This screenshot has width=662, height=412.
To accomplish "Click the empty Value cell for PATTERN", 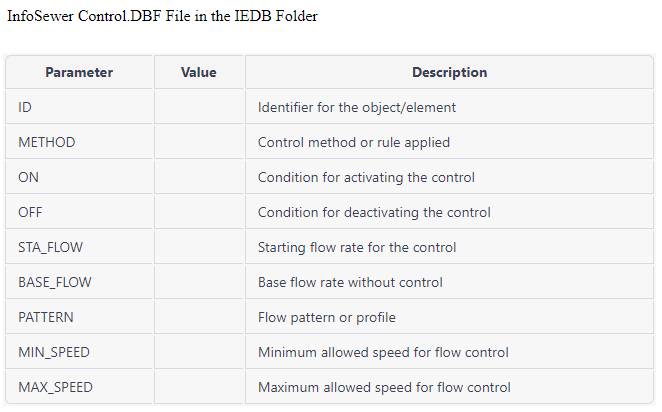I will click(x=199, y=317).
